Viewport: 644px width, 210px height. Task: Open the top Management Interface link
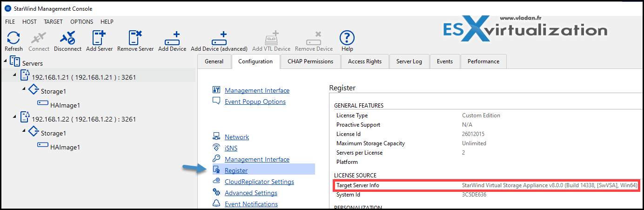pos(257,90)
